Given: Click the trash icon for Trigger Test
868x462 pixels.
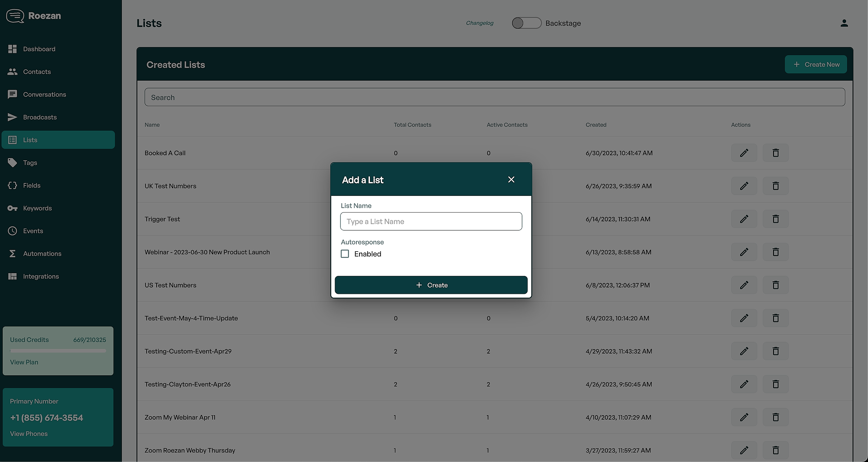Looking at the screenshot, I should coord(775,219).
